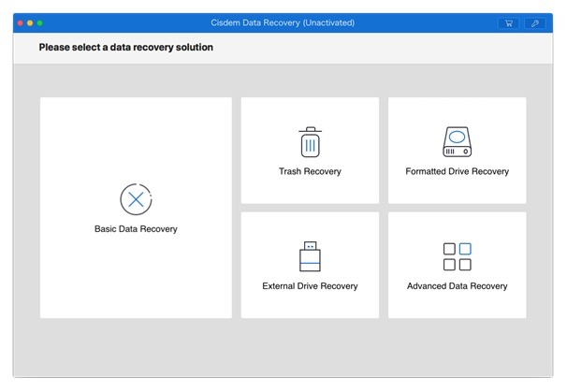This screenshot has height=392, width=567.
Task: Open the activation key icon
Action: [x=536, y=22]
